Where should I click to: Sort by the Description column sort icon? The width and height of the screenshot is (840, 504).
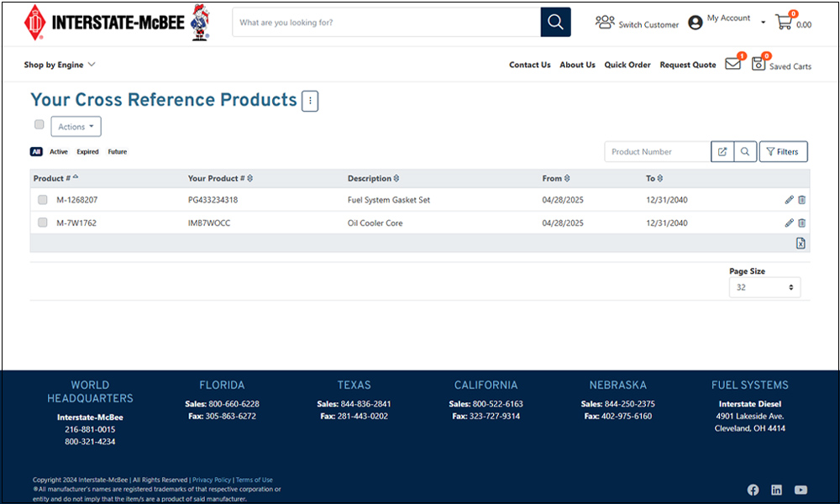[396, 178]
